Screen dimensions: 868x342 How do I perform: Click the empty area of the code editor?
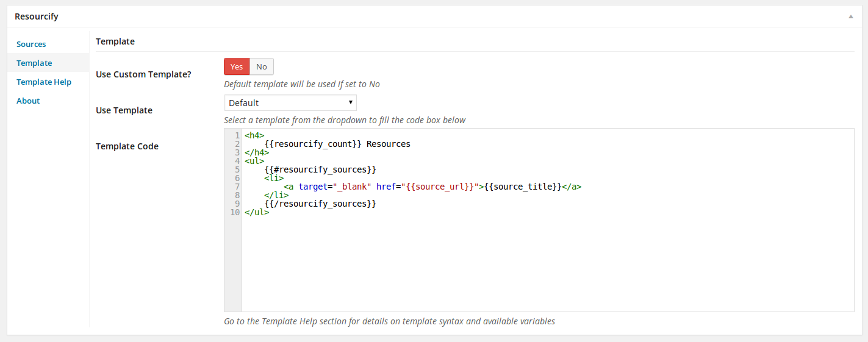(x=537, y=268)
